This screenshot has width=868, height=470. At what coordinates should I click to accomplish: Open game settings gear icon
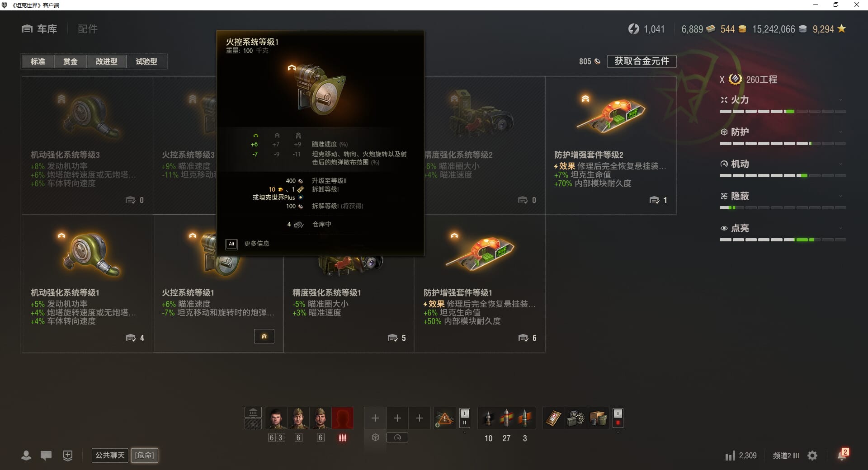[x=812, y=456]
